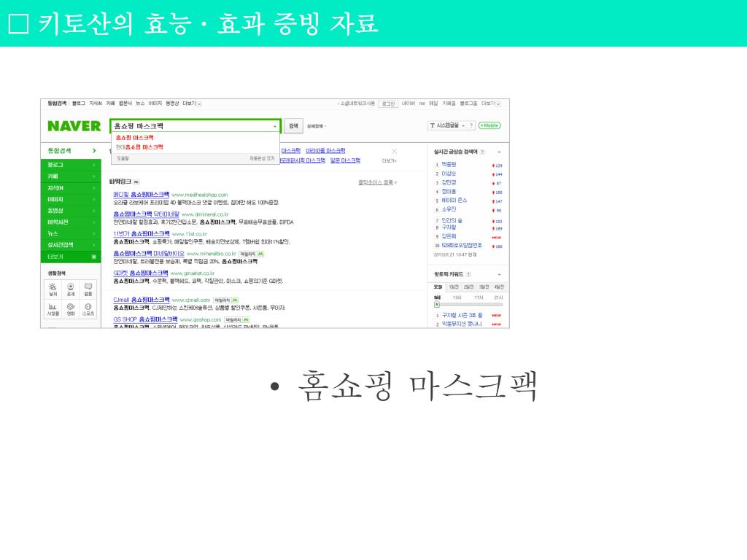Select 블로그 in the green sidebar
The image size is (747, 560).
(x=71, y=165)
